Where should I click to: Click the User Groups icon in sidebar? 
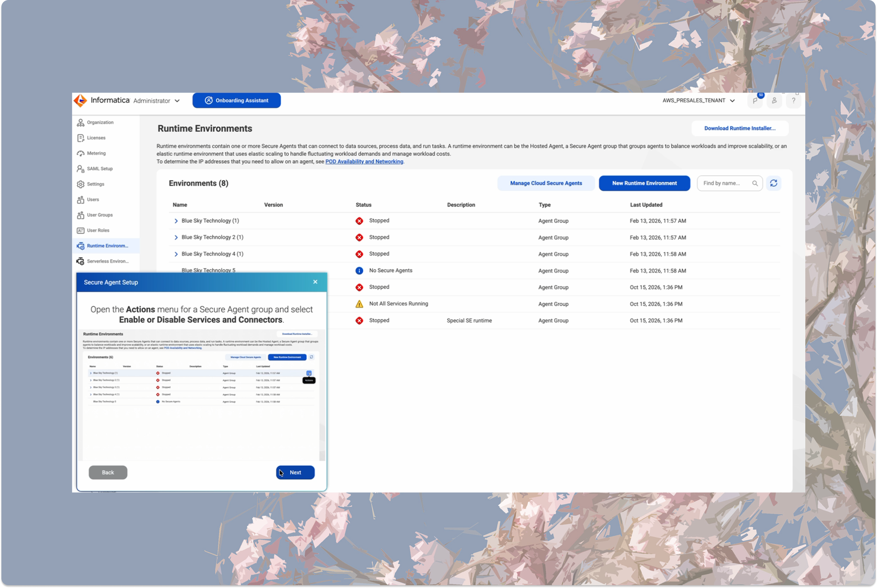80,215
